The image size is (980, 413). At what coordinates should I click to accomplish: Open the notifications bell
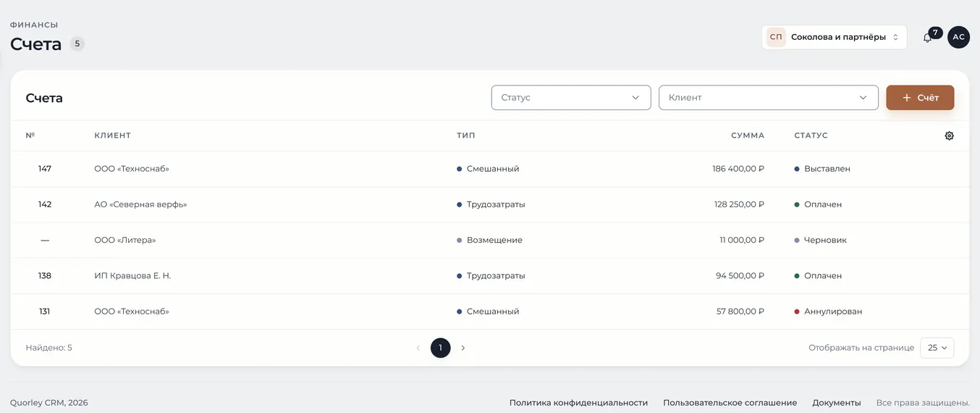tap(927, 38)
